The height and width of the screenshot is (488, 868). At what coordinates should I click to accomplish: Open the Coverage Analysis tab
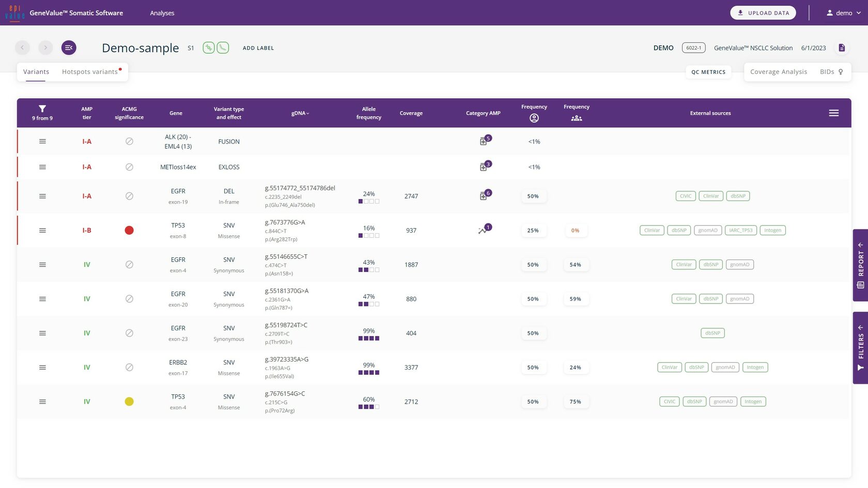point(778,72)
